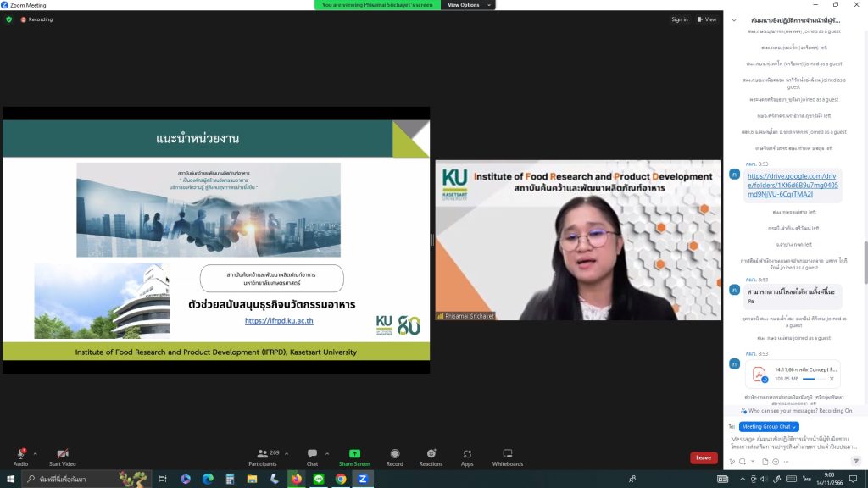This screenshot has height=488, width=868.
Task: Open the Reactions menu
Action: pos(431,456)
